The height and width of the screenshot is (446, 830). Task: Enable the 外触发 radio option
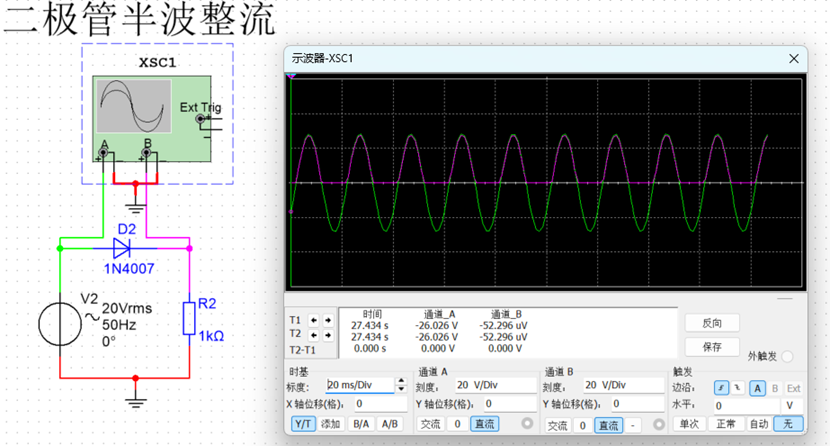pyautogui.click(x=787, y=357)
